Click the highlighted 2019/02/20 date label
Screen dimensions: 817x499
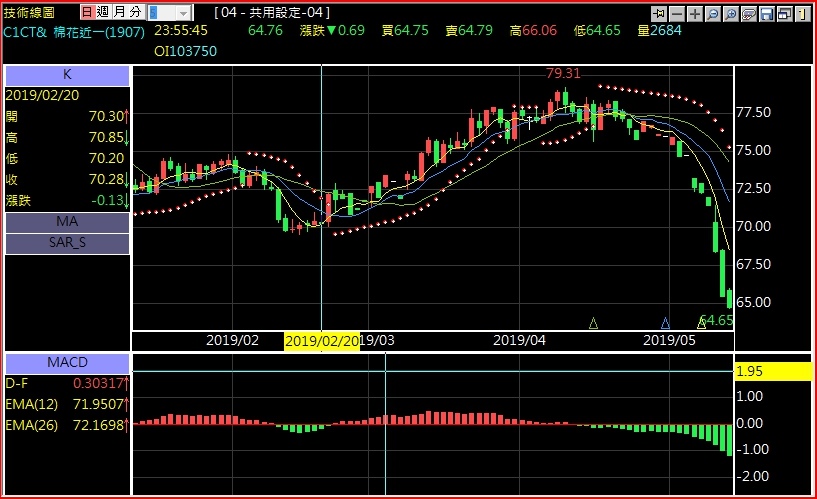322,341
